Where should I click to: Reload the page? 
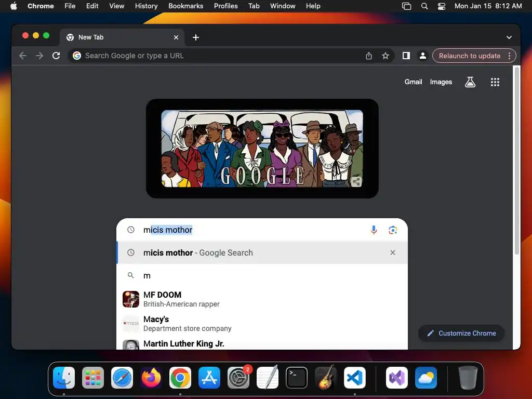[56, 56]
